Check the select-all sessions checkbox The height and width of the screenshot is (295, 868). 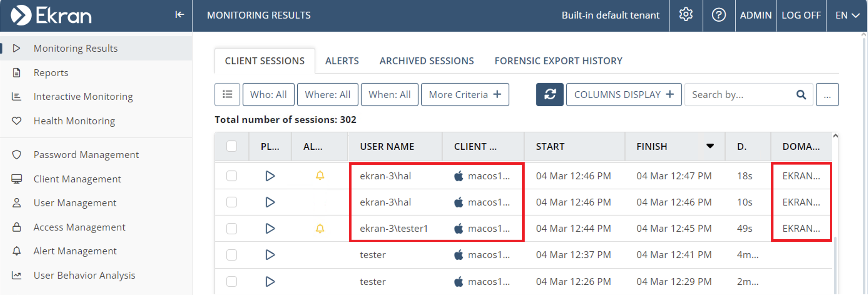[232, 146]
